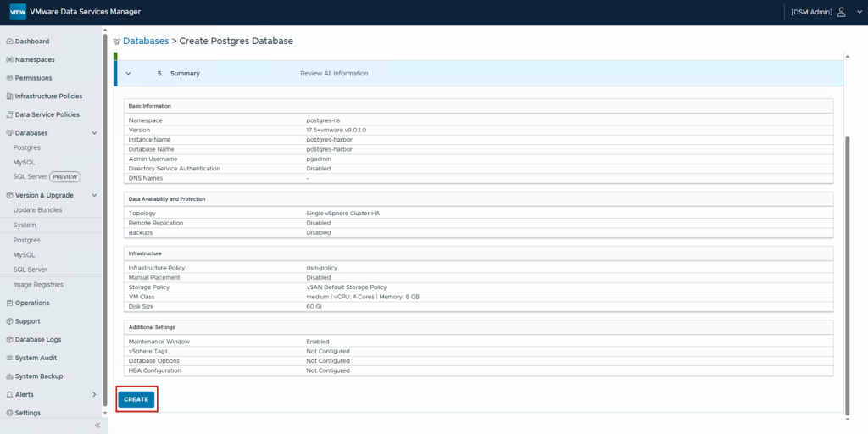The image size is (868, 434).
Task: Click the Data Service Policies icon
Action: 9,114
